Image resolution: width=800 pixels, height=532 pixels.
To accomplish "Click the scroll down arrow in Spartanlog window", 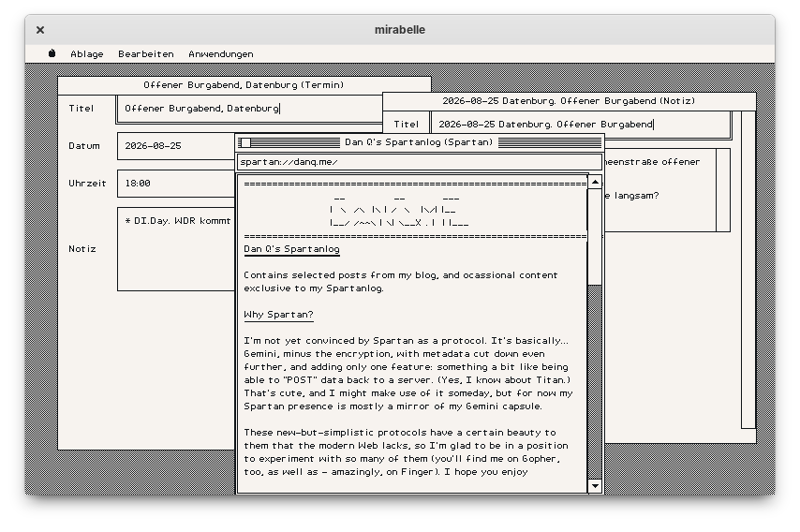I will click(x=595, y=486).
